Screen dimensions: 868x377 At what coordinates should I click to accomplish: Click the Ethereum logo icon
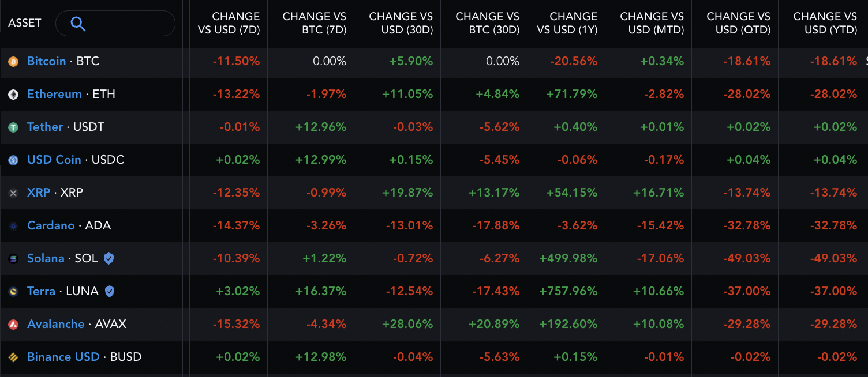pos(13,95)
